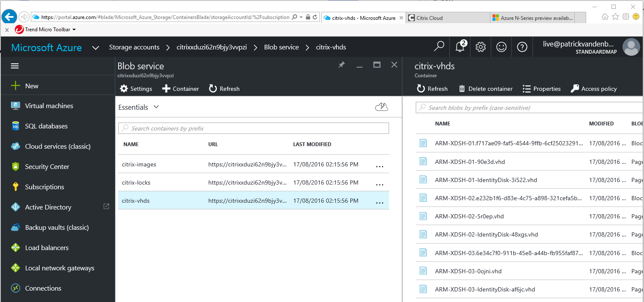Open Access policy for citrix-vhds
The height and width of the screenshot is (302, 644).
pyautogui.click(x=593, y=89)
